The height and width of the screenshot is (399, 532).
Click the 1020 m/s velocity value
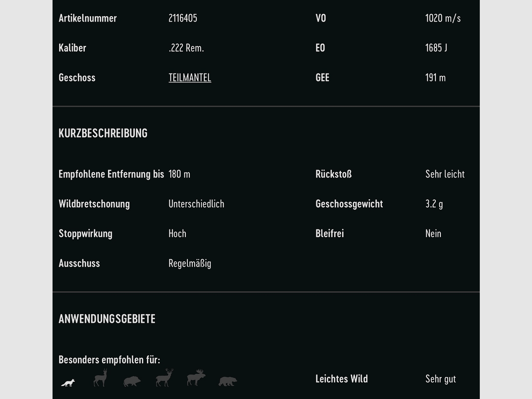pyautogui.click(x=443, y=18)
